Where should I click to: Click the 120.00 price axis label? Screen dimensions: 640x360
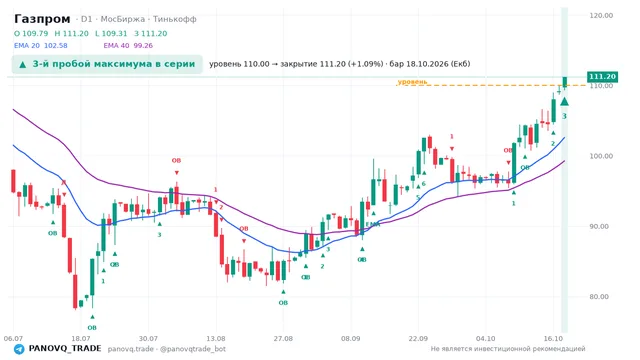(601, 16)
